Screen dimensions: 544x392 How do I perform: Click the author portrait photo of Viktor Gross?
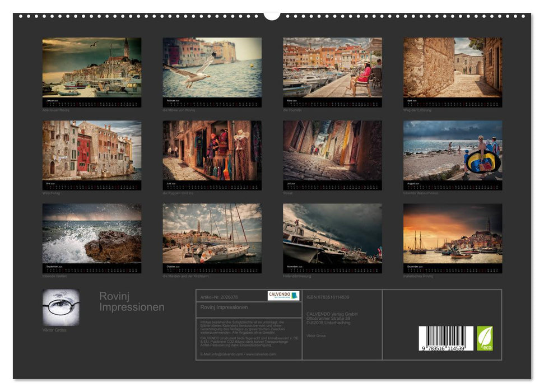click(x=62, y=306)
